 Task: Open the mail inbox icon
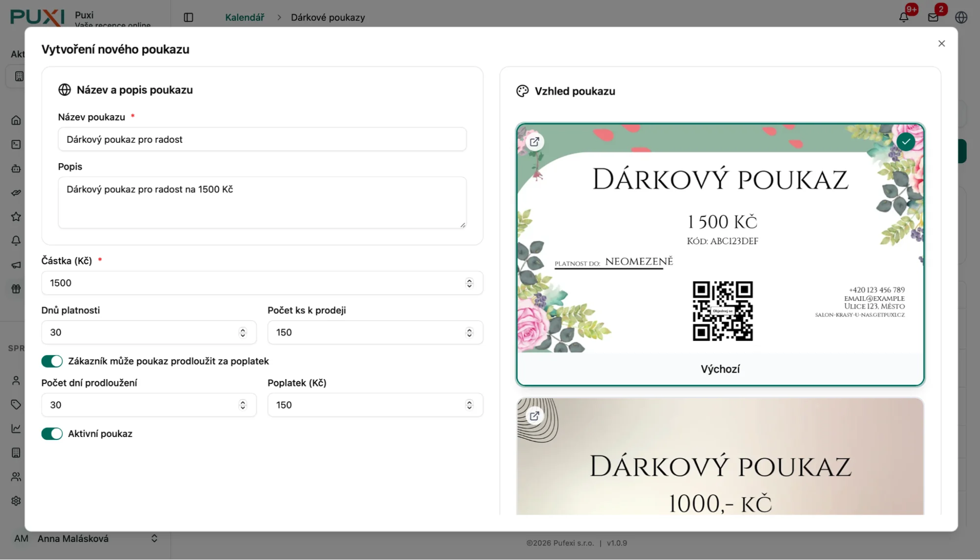(x=933, y=17)
